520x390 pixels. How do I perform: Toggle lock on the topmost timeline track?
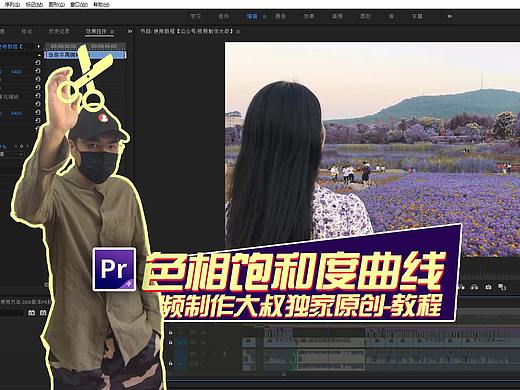(171, 332)
